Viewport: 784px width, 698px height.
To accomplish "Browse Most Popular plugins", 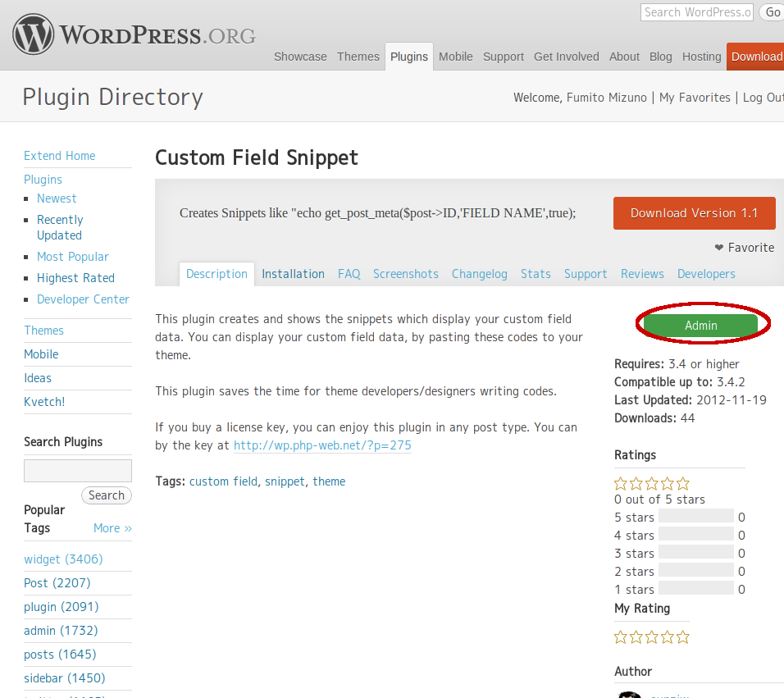I will click(x=73, y=257).
